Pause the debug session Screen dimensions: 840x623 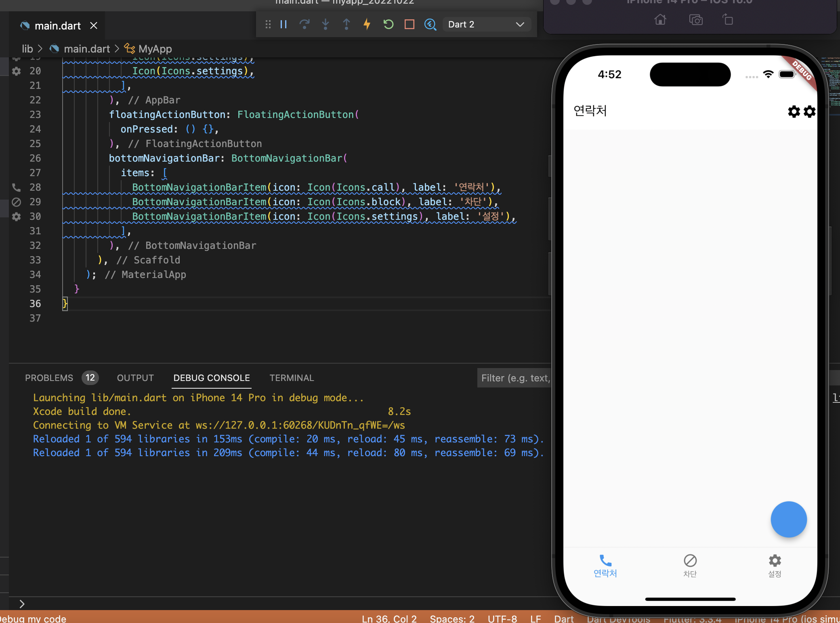click(283, 25)
